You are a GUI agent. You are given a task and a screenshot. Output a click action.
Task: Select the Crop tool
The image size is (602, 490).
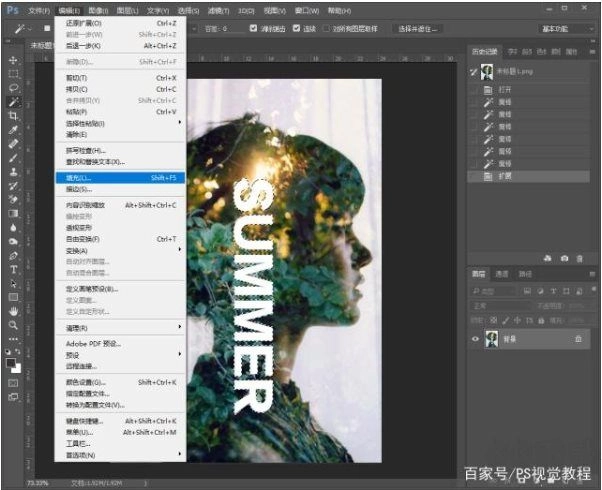14,116
